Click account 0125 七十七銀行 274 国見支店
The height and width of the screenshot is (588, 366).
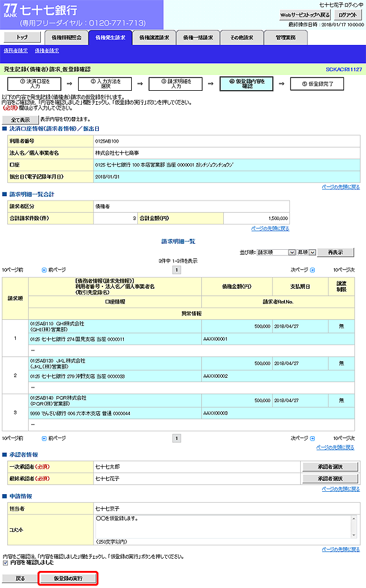(77, 339)
